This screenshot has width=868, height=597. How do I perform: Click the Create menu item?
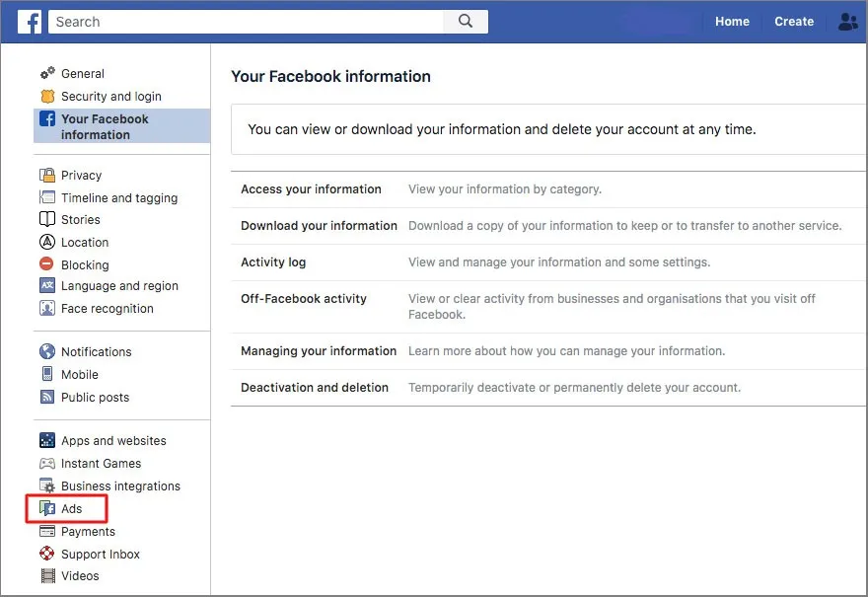pos(794,21)
